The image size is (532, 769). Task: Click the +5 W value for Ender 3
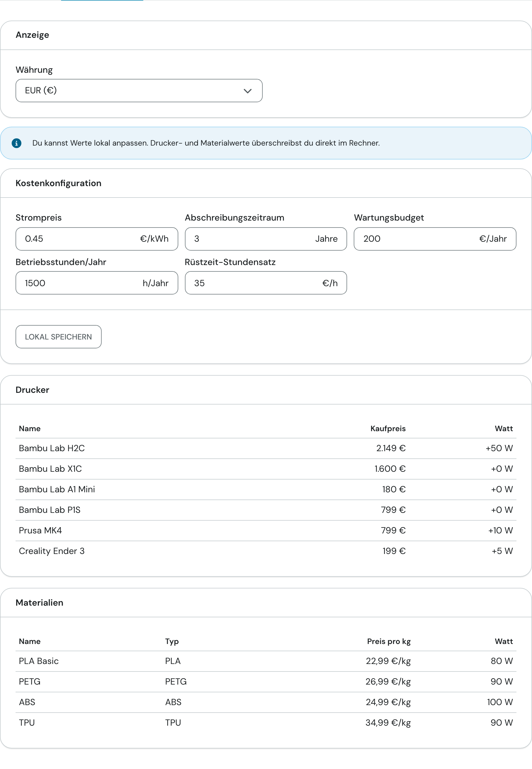click(x=502, y=551)
